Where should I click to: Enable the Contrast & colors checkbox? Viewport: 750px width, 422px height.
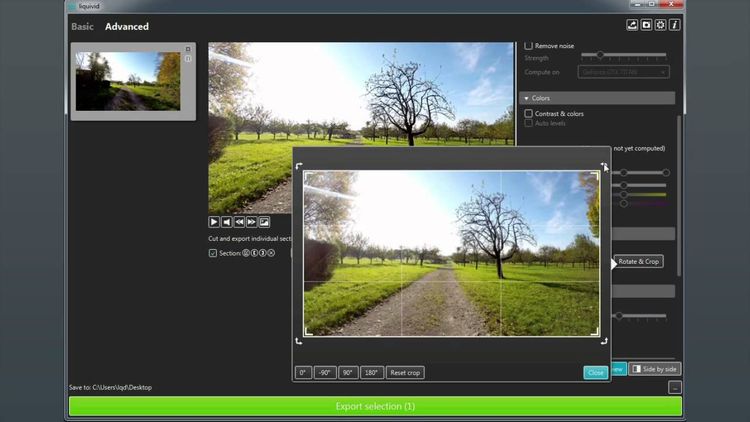point(529,113)
